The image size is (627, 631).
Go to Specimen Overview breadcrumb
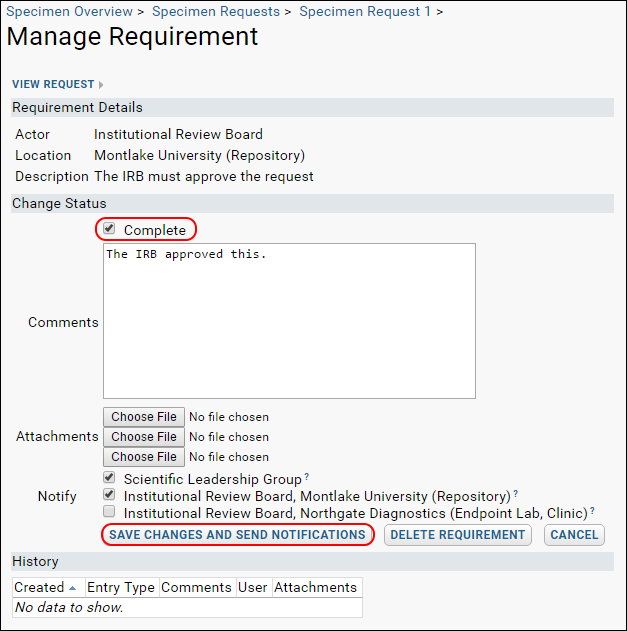pyautogui.click(x=69, y=11)
